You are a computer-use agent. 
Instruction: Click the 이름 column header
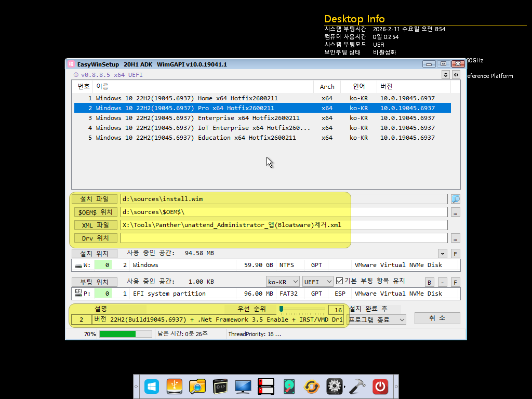[x=203, y=87]
